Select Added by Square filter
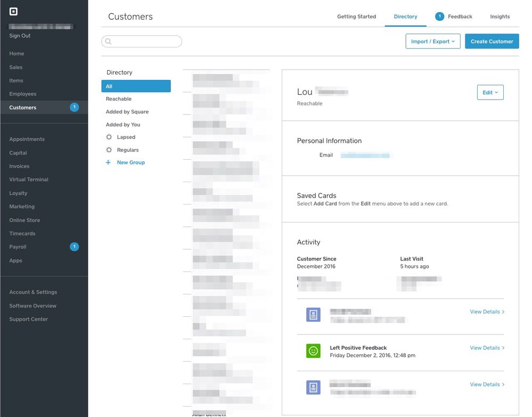532x417 pixels. pyautogui.click(x=127, y=112)
